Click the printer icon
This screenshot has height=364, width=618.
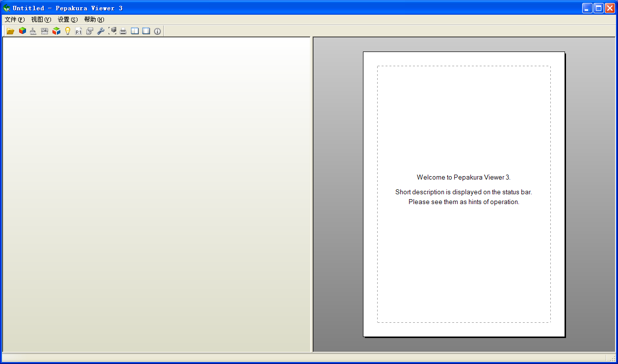(124, 31)
